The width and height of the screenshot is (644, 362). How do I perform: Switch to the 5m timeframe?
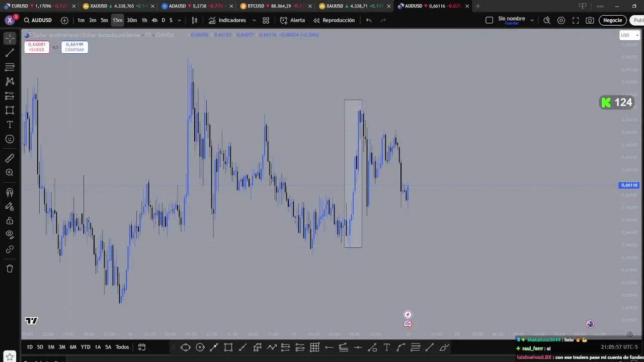click(x=104, y=20)
